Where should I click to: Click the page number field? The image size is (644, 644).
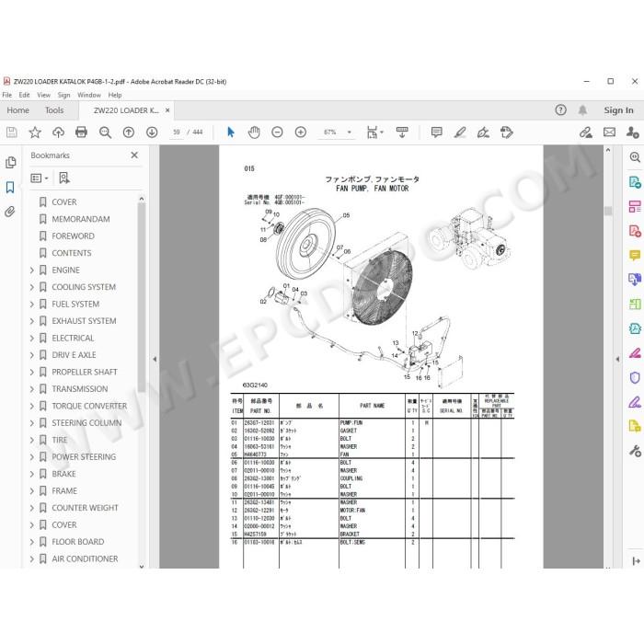(x=177, y=132)
